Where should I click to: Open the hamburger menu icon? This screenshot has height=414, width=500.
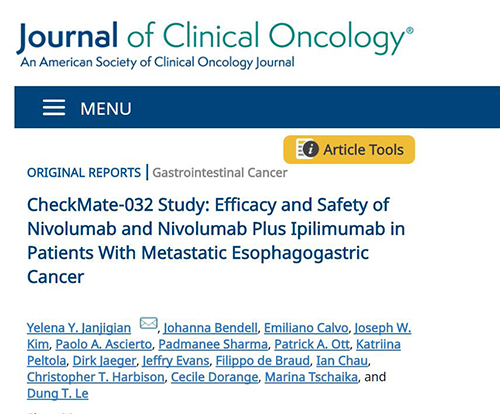coord(54,108)
